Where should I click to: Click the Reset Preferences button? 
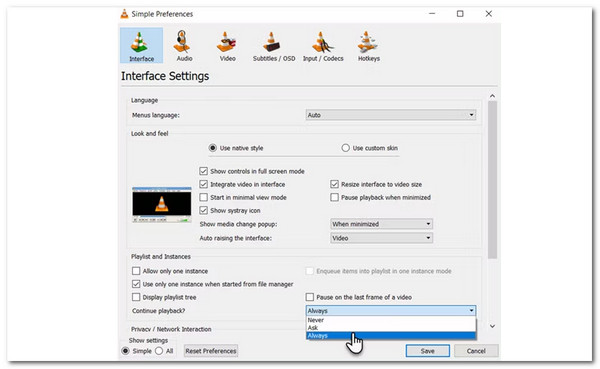tap(211, 351)
